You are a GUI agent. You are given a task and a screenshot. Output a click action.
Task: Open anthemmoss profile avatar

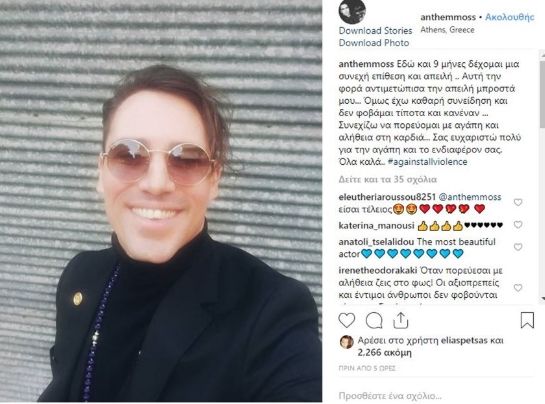pos(352,12)
